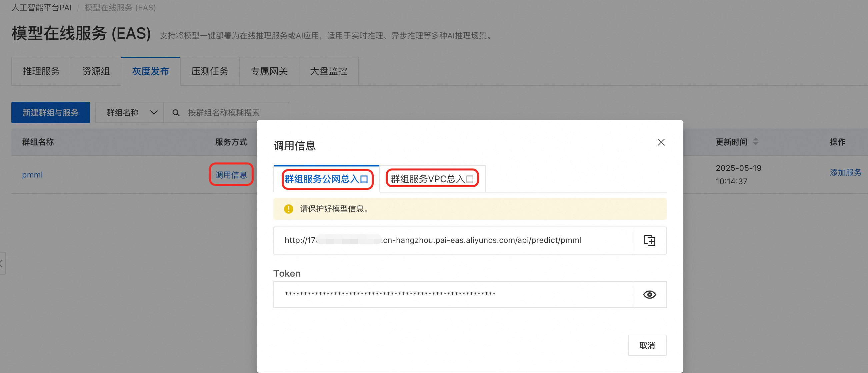Image resolution: width=868 pixels, height=373 pixels.
Task: Switch to 压测任务 tab
Action: pos(210,71)
